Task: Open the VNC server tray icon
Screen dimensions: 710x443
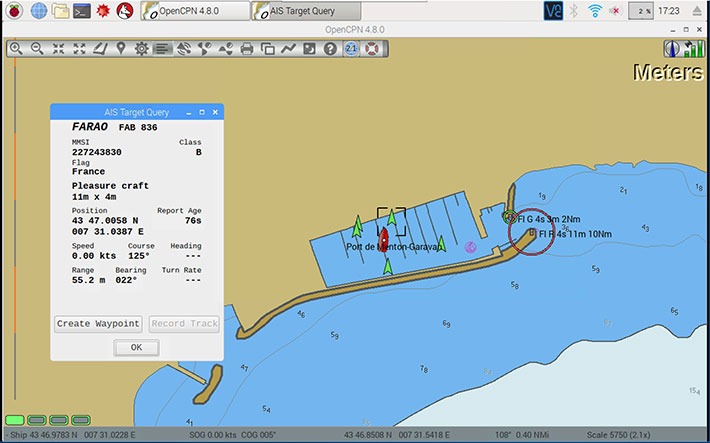Action: (x=553, y=11)
